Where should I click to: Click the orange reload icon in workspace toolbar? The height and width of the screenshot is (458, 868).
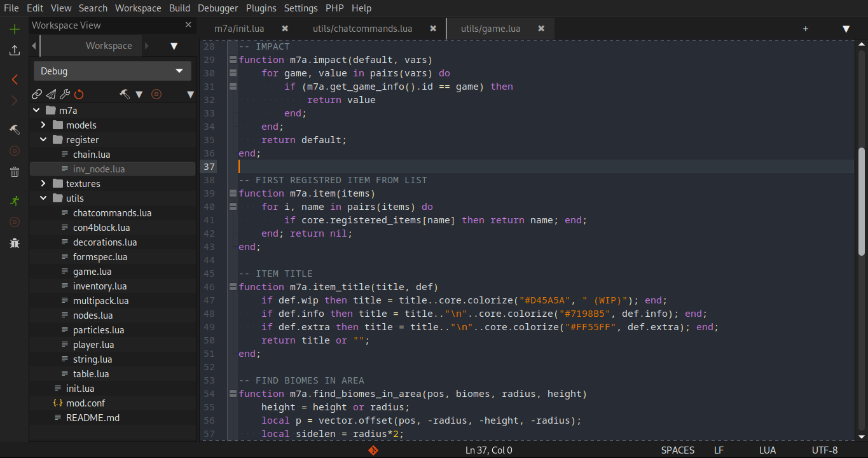pyautogui.click(x=79, y=95)
